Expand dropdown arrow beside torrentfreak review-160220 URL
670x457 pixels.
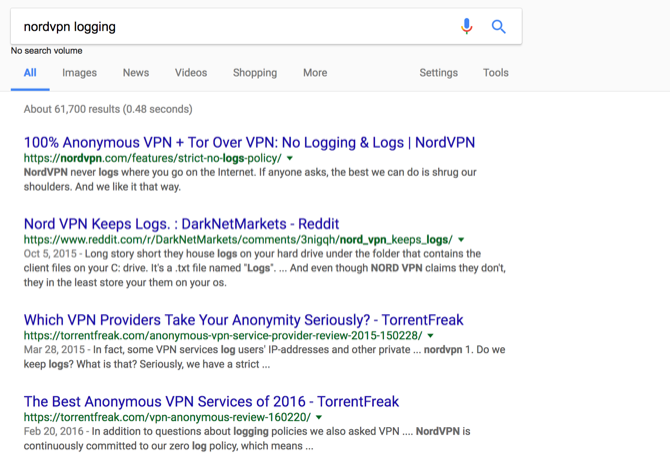click(319, 417)
